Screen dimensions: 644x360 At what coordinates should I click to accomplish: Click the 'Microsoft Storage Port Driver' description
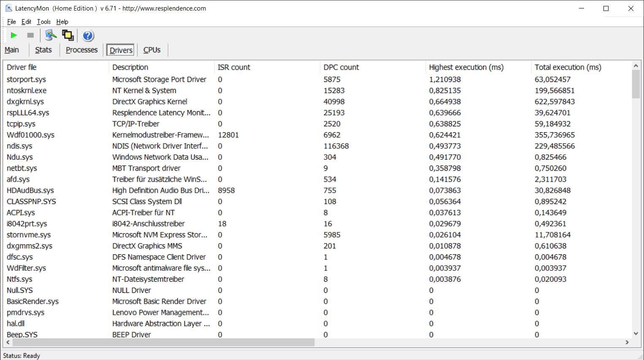pyautogui.click(x=159, y=79)
